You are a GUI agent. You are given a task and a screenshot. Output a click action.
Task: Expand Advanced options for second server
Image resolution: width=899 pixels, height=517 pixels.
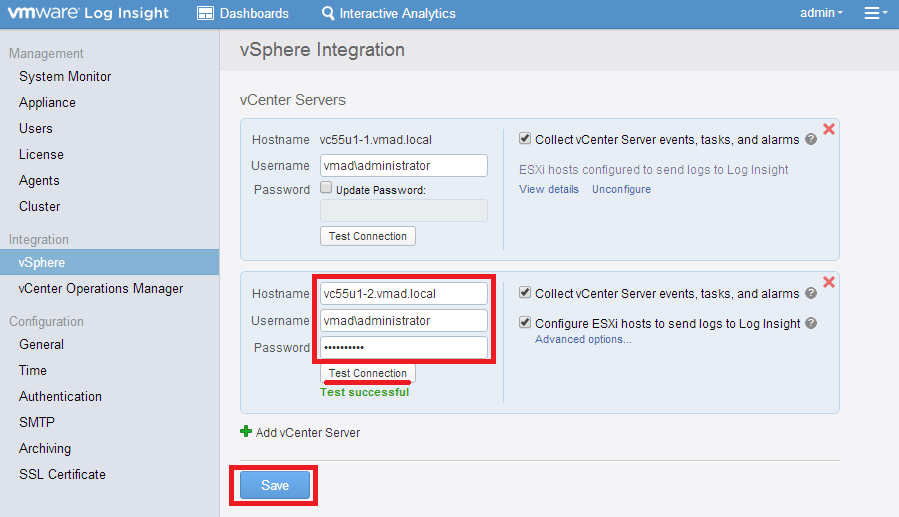[583, 339]
